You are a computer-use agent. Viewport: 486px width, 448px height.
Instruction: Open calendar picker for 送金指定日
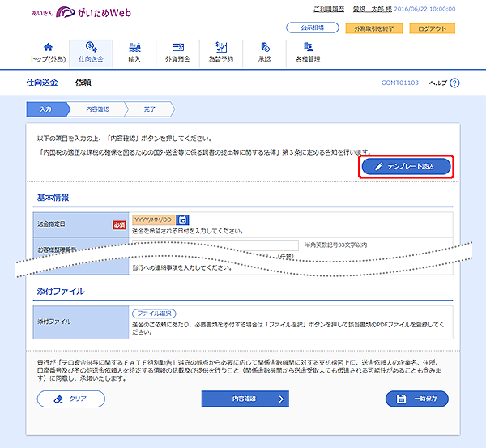pos(182,220)
